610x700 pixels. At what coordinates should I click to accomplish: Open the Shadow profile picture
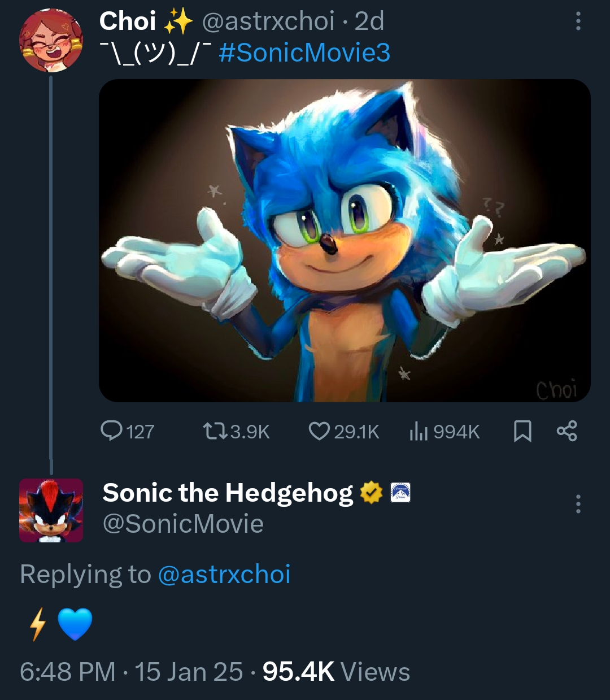[51, 511]
